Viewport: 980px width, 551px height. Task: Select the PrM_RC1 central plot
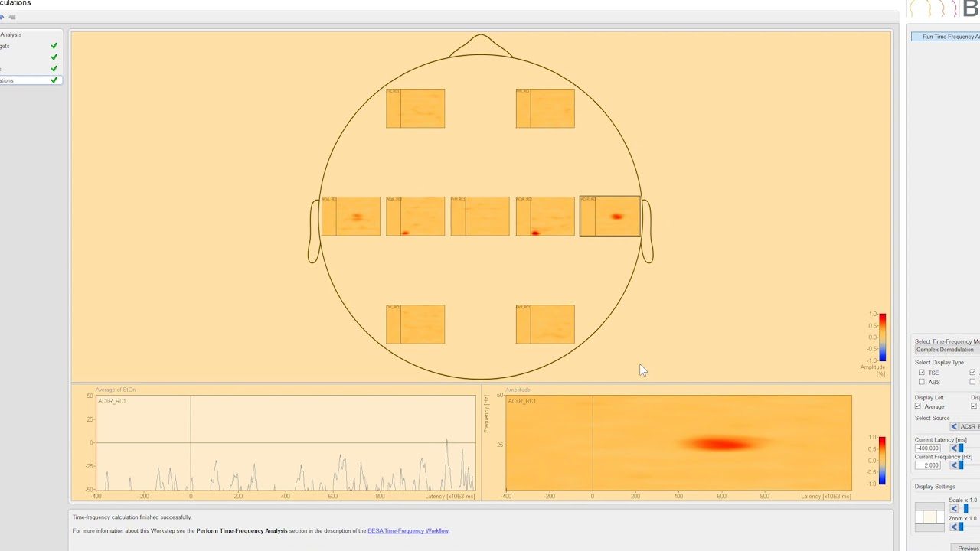point(480,217)
